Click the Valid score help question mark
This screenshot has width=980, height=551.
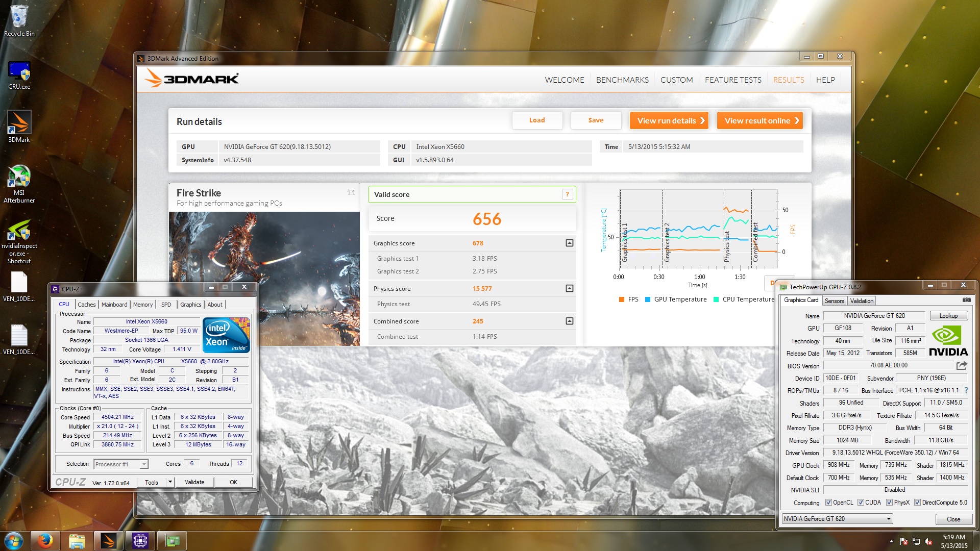click(x=567, y=194)
